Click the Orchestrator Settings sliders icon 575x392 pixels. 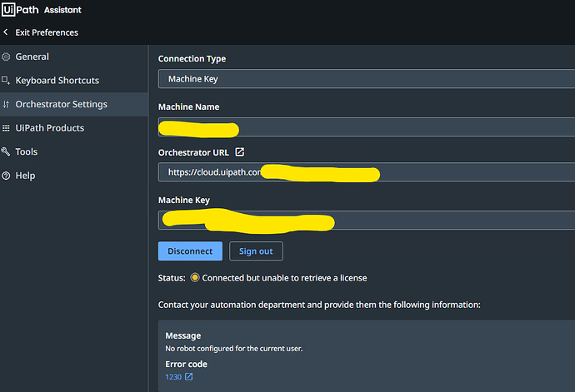click(6, 105)
